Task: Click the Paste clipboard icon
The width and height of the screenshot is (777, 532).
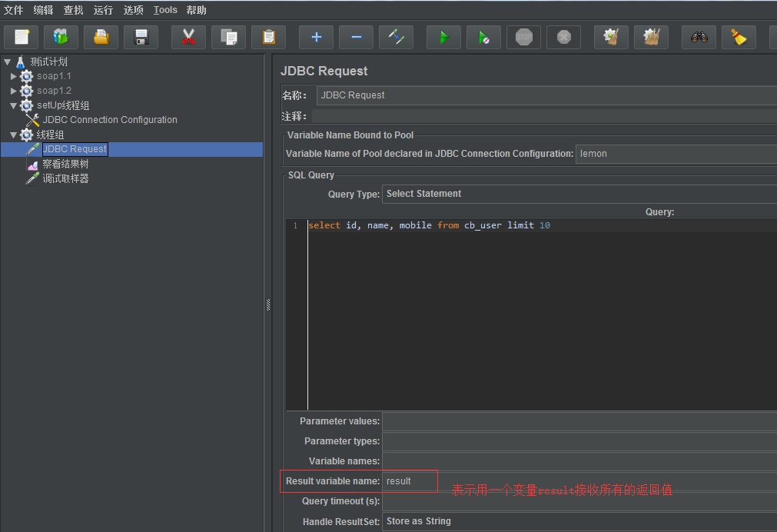Action: [268, 37]
